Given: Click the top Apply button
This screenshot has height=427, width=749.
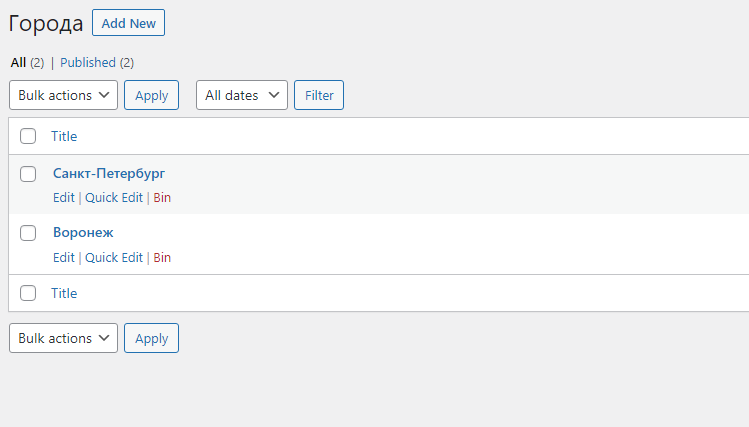Looking at the screenshot, I should pyautogui.click(x=151, y=95).
